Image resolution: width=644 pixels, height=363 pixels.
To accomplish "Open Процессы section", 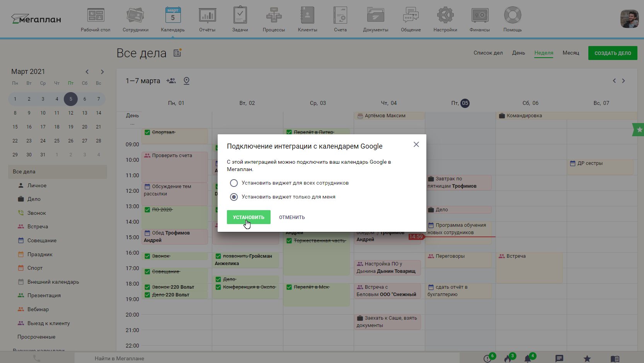I will click(274, 19).
